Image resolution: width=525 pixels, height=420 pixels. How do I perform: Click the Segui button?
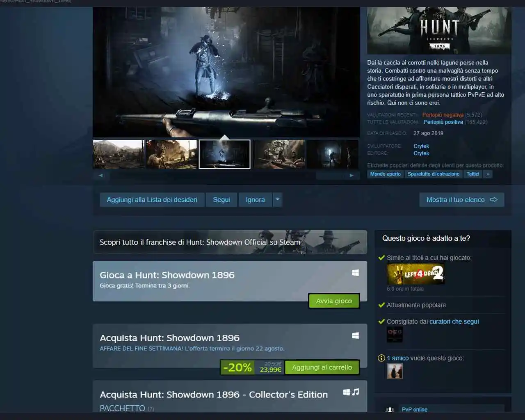coord(221,200)
